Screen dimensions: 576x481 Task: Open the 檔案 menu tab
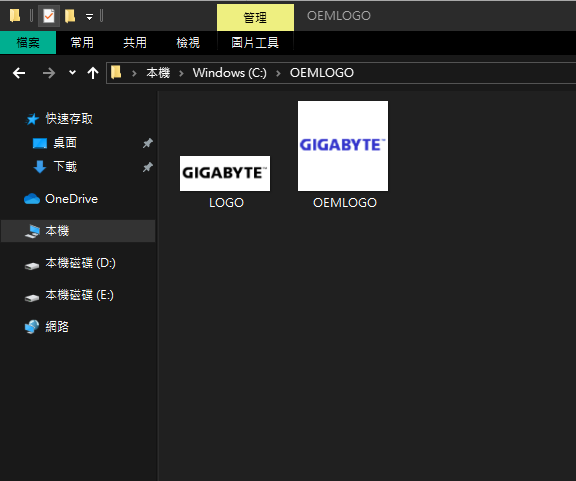coord(28,43)
